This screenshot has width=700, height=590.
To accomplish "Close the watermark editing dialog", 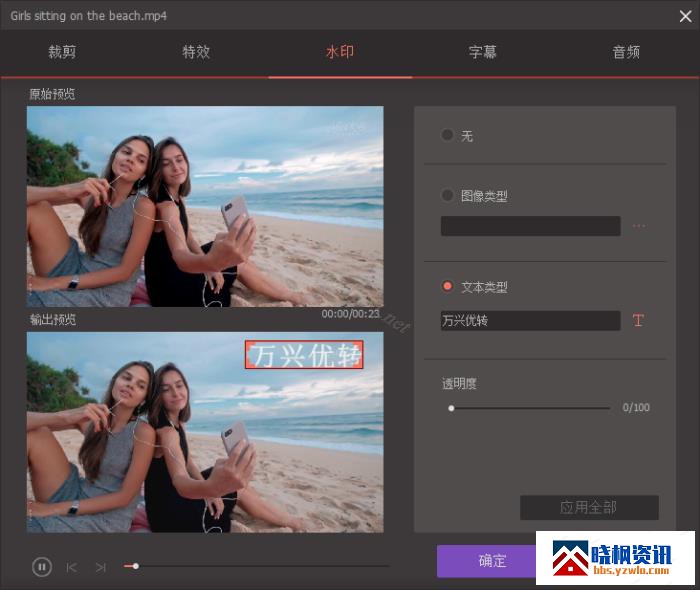I will tap(685, 17).
